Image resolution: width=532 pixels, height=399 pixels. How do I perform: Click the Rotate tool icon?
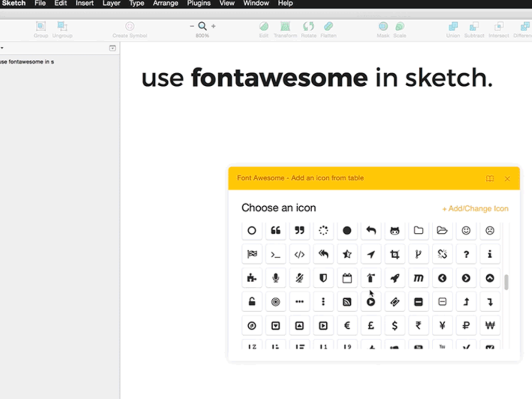(309, 25)
